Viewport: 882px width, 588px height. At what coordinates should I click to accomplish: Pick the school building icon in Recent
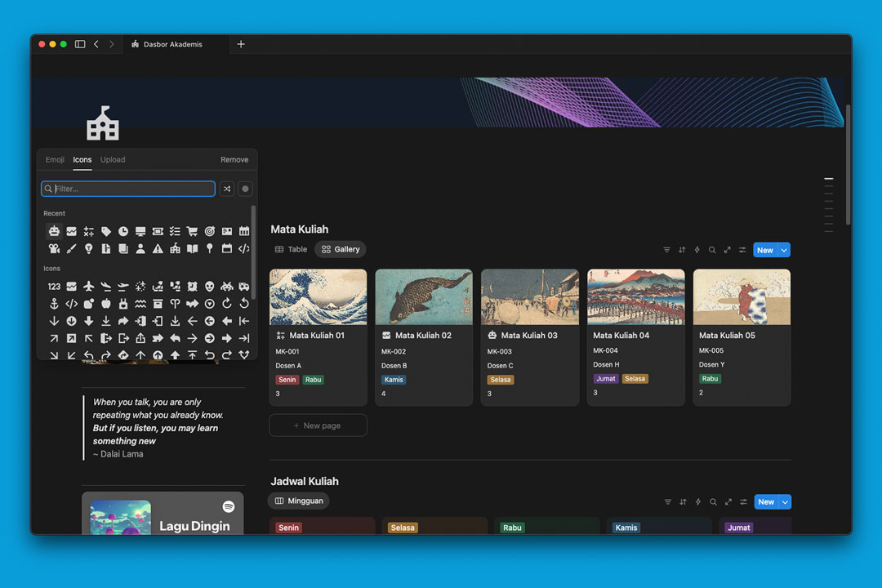175,248
